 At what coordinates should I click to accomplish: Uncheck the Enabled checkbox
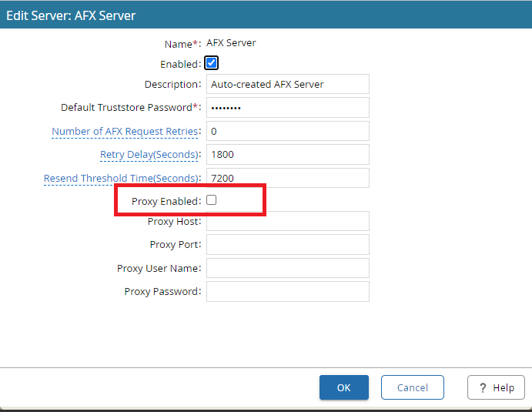point(212,63)
